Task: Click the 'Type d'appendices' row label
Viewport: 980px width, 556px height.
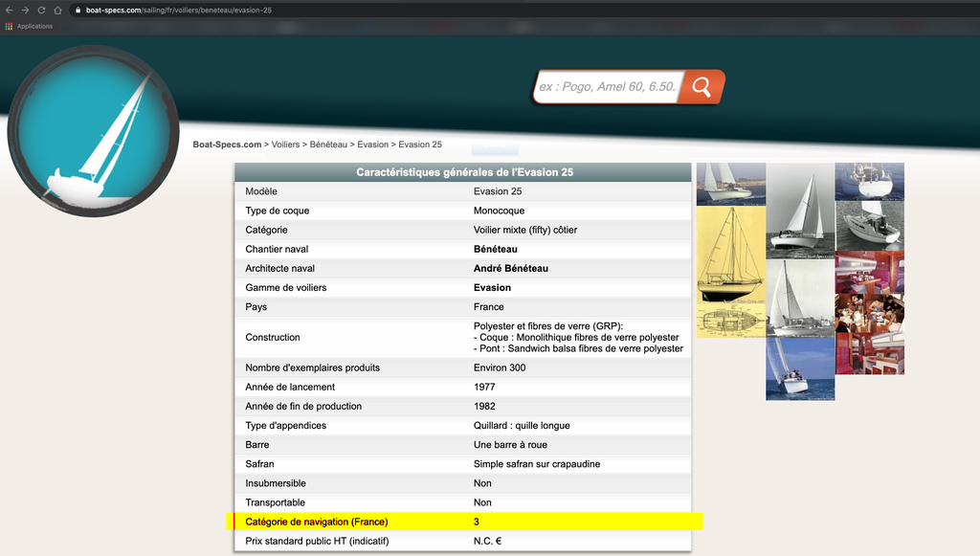Action: pos(285,426)
